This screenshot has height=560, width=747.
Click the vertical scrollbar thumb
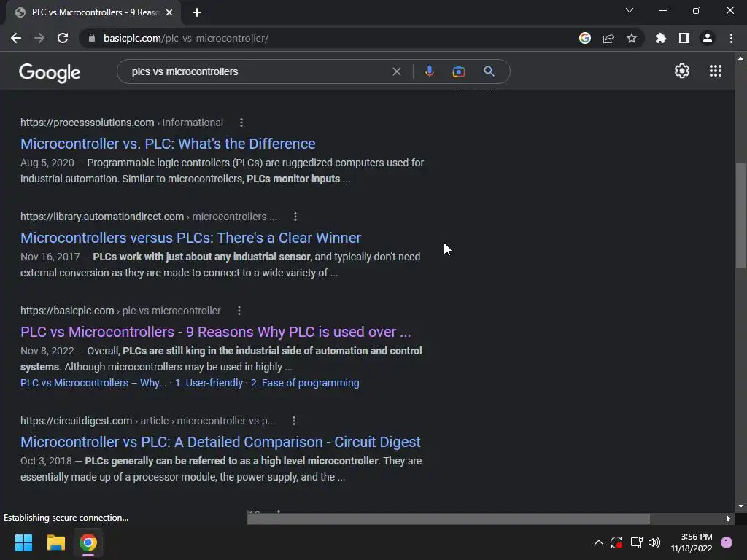pos(740,216)
